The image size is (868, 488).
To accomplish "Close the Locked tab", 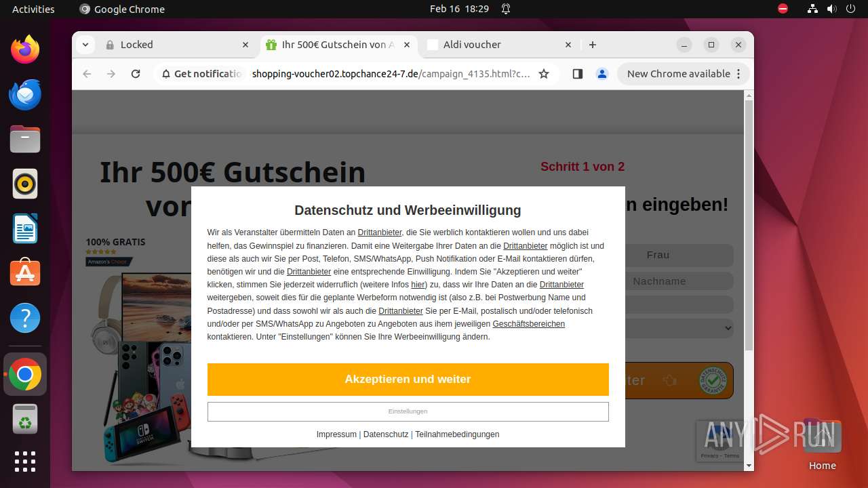I will 245,45.
